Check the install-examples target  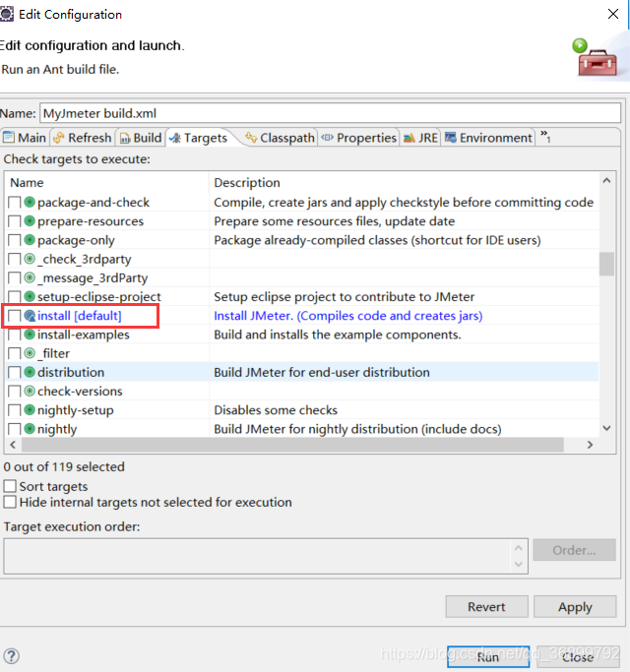15,335
